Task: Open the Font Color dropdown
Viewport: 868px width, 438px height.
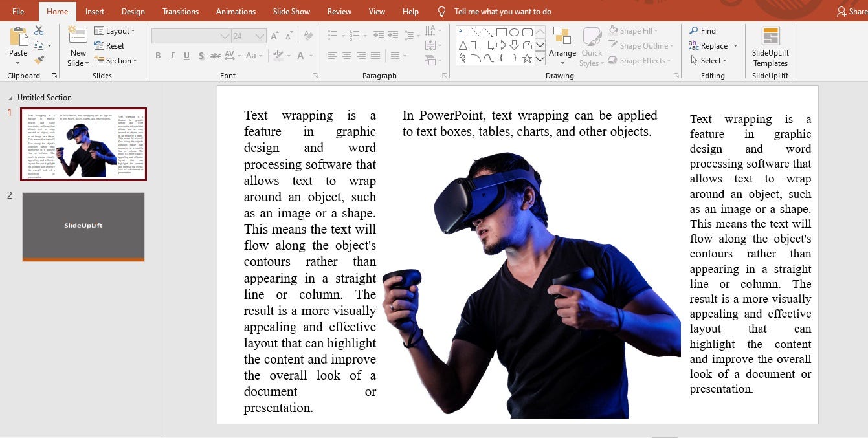Action: (x=311, y=56)
